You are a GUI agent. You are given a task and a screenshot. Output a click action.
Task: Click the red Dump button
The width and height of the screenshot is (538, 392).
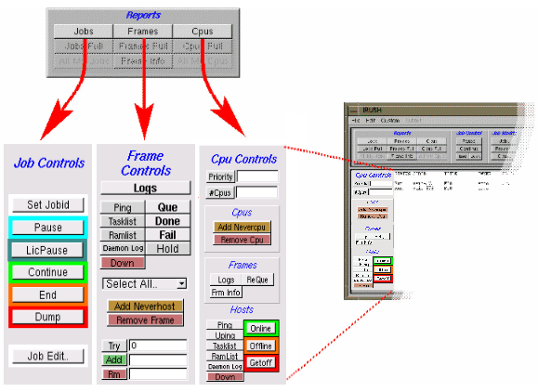coord(47,317)
